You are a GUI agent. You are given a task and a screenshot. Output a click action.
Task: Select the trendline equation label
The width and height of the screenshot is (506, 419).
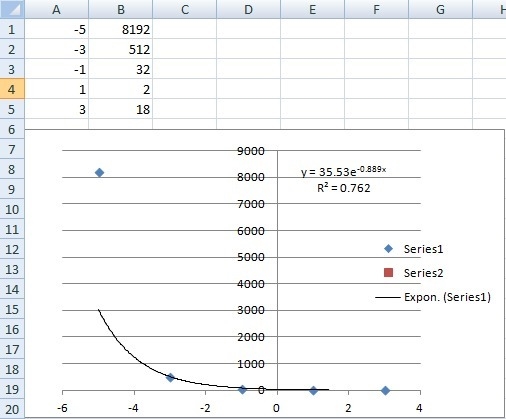pyautogui.click(x=343, y=171)
